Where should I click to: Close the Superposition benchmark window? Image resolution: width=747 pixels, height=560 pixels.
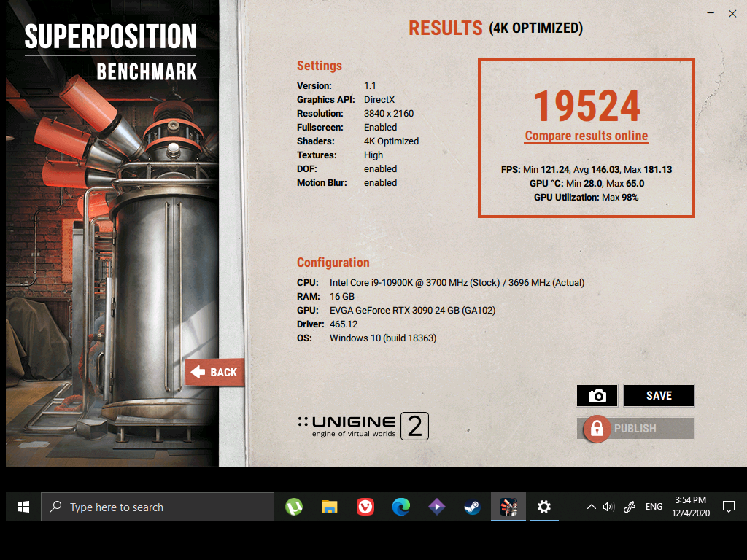pyautogui.click(x=732, y=13)
